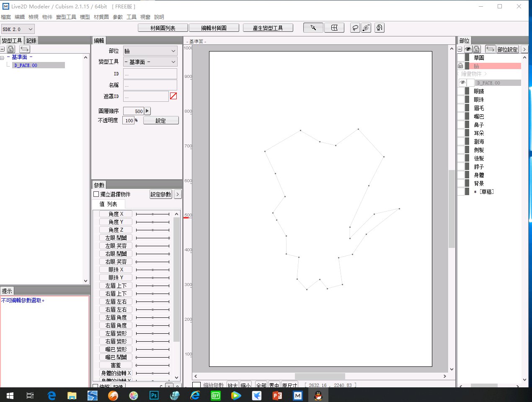Collapse all parts with minus button
This screenshot has height=402, width=532.
[460, 49]
